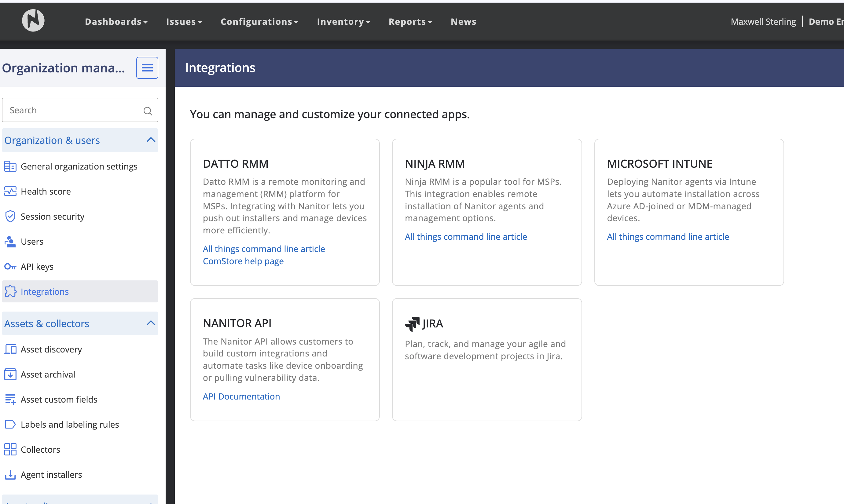The height and width of the screenshot is (504, 844).
Task: Click the Collectors grid icon
Action: (x=10, y=449)
